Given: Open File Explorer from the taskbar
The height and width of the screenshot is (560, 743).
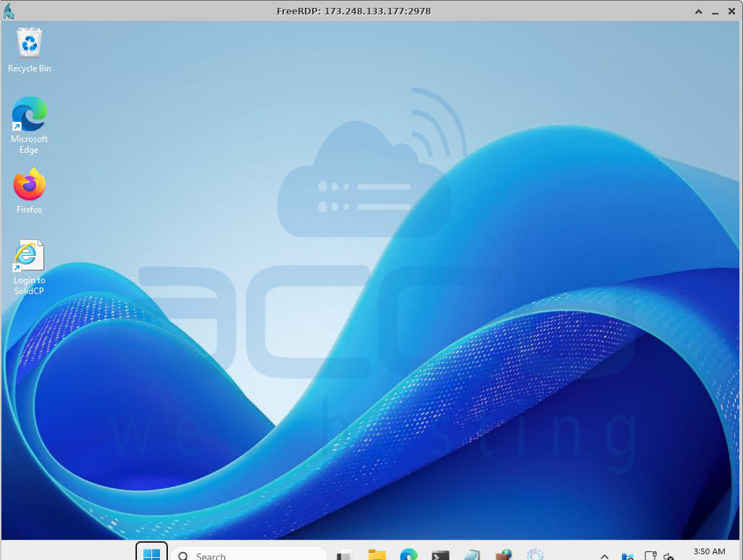Looking at the screenshot, I should (377, 555).
